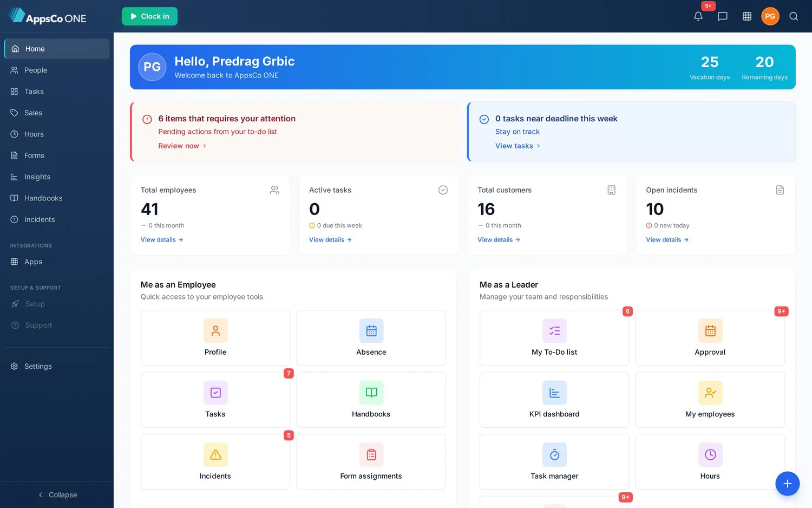The width and height of the screenshot is (812, 508).
Task: Click the blue floating plus button
Action: (x=787, y=484)
